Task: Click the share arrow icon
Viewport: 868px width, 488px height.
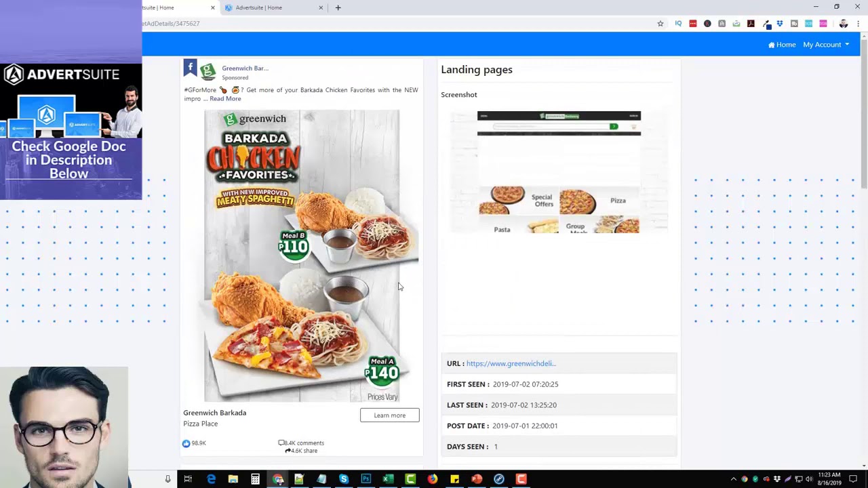Action: [288, 451]
